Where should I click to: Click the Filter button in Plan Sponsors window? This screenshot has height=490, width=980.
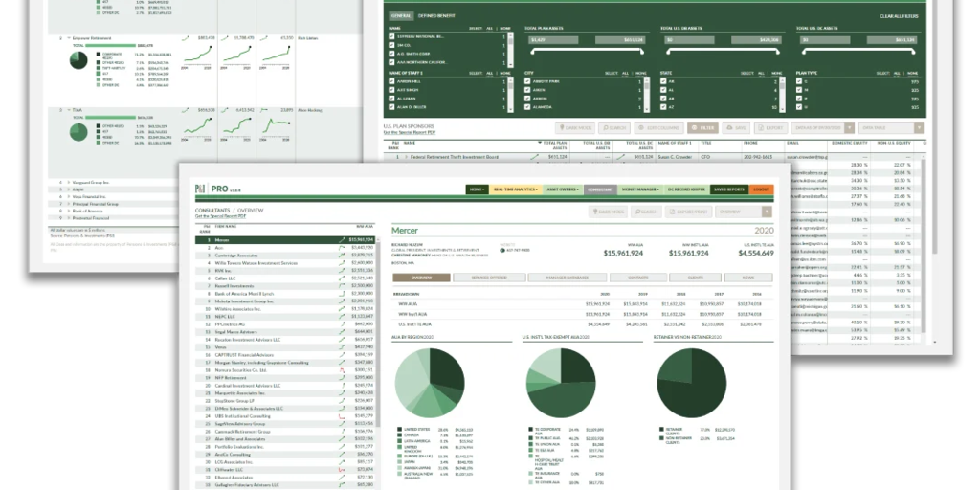click(x=703, y=127)
